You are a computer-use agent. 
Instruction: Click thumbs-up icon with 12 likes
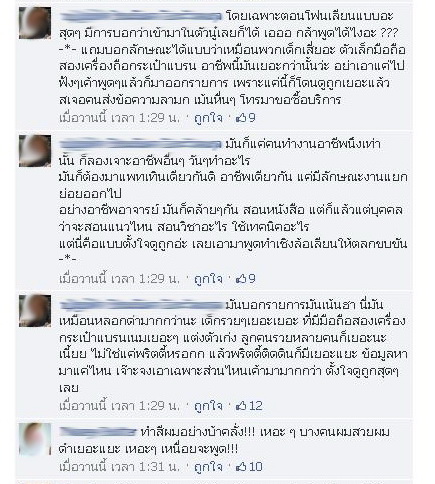[249, 406]
